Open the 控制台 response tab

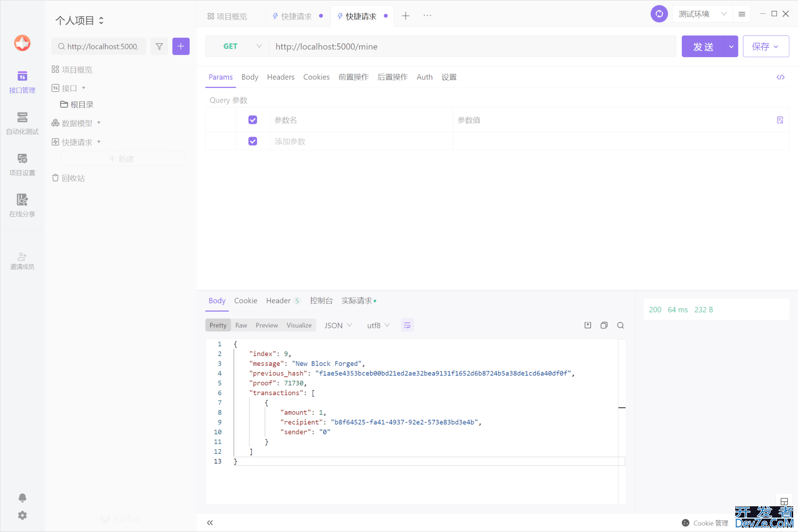(x=321, y=301)
